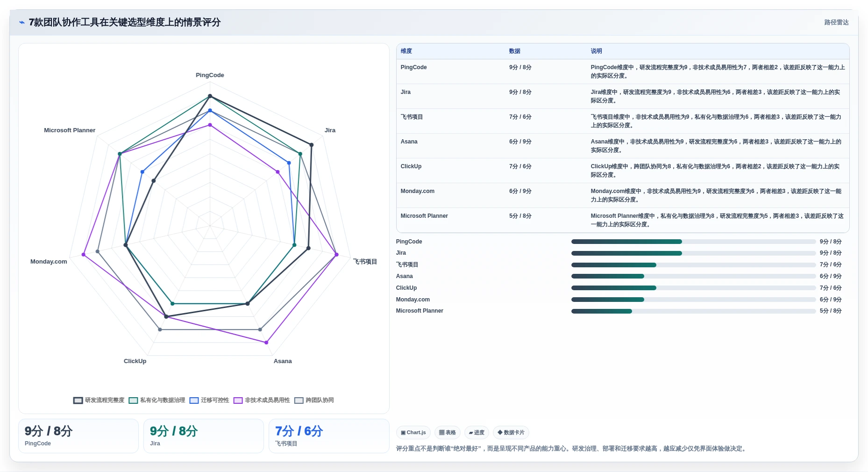Click the 维度 column header

tap(406, 51)
